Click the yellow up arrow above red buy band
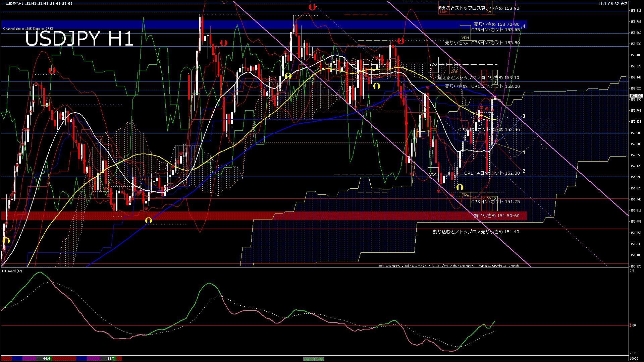The height and width of the screenshot is (362, 644). pyautogui.click(x=149, y=220)
